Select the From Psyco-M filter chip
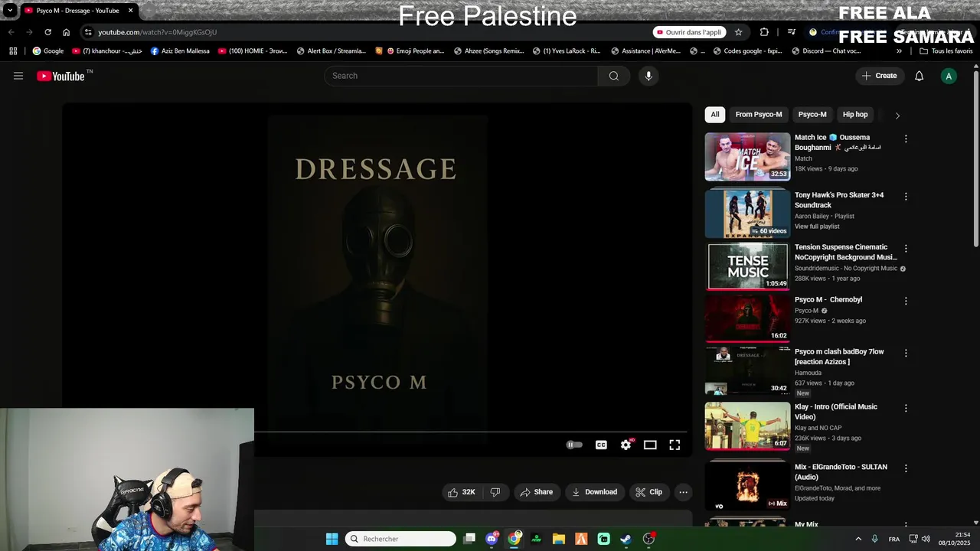Viewport: 980px width, 551px height. [759, 115]
